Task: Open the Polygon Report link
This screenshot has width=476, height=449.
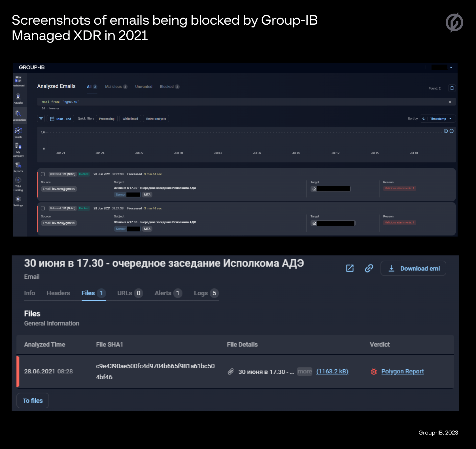Action: [402, 371]
